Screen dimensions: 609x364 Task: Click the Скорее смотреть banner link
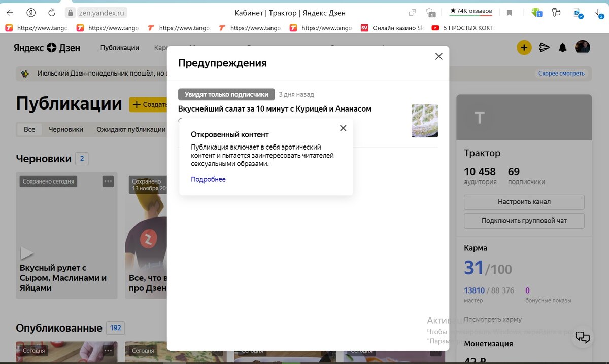[x=561, y=74]
